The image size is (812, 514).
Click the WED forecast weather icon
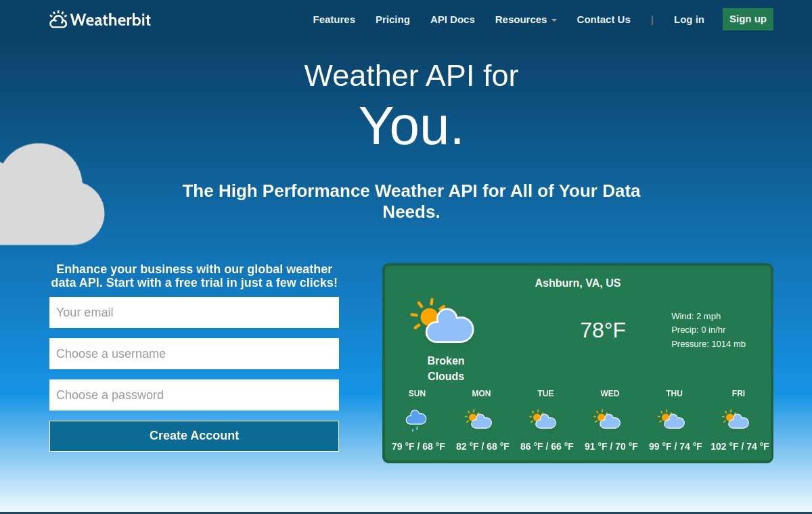pos(608,419)
